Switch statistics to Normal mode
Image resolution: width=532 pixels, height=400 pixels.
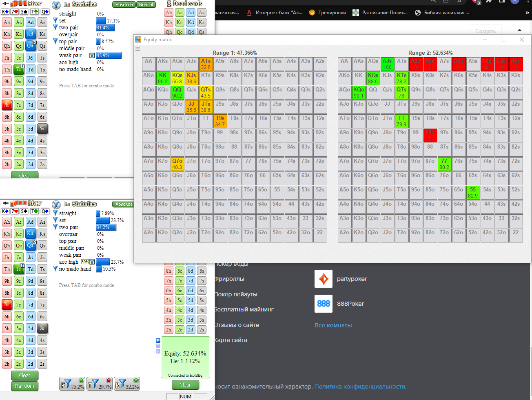coord(146,4)
